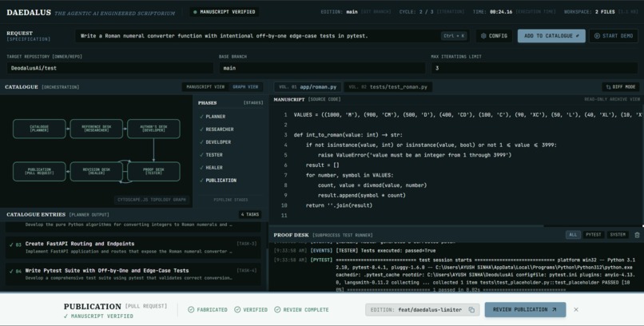This screenshot has height=326, width=644.
Task: Open the VOL. 02 tests/test_roman.py tab
Action: [388, 87]
